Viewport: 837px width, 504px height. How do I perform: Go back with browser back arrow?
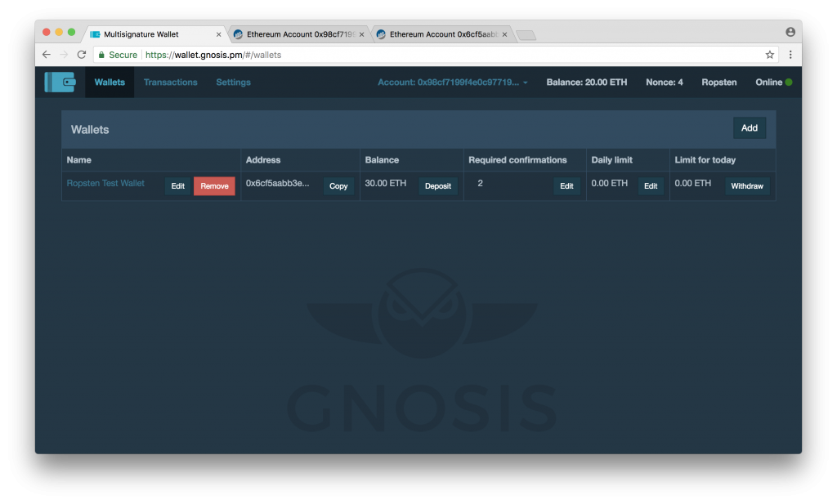47,55
